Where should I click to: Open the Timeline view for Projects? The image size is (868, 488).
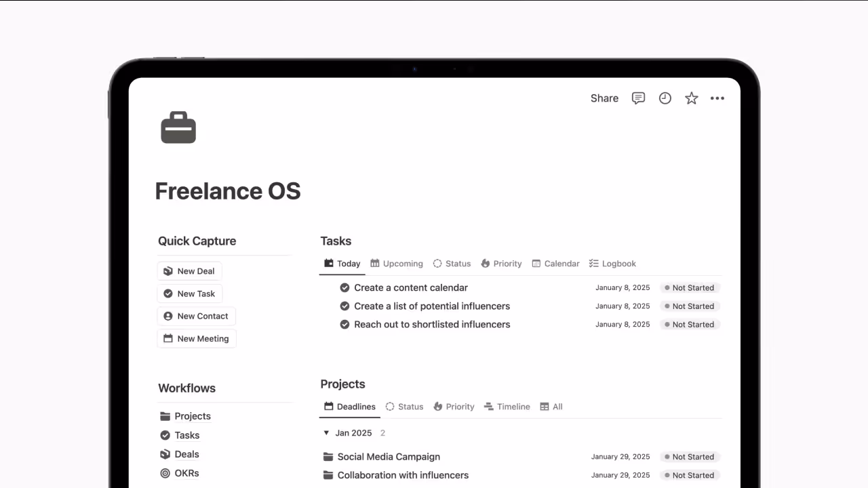tap(507, 406)
